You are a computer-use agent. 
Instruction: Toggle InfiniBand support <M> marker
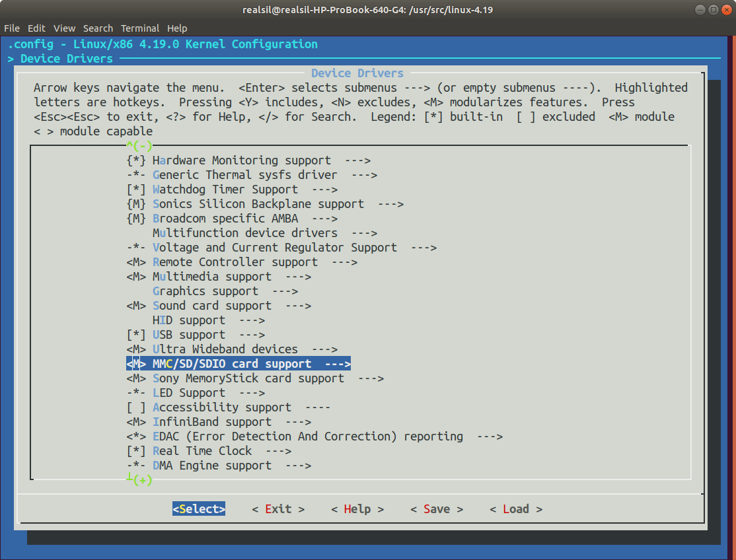pyautogui.click(x=136, y=422)
